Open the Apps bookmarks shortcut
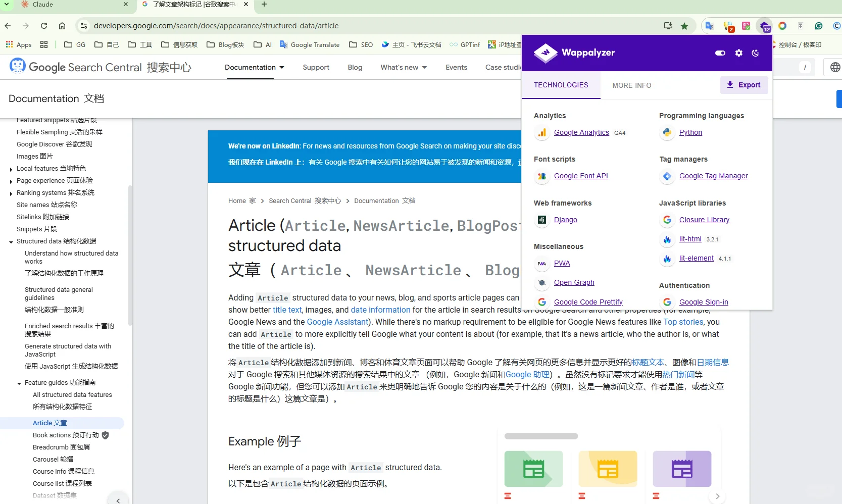842x504 pixels. tap(19, 44)
